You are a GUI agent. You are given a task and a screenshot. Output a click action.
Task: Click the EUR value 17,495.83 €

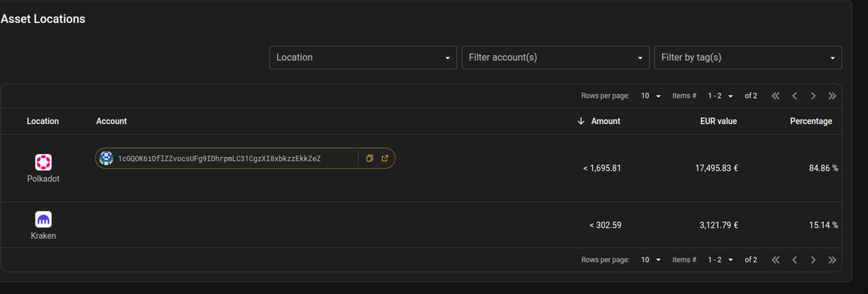tap(717, 168)
